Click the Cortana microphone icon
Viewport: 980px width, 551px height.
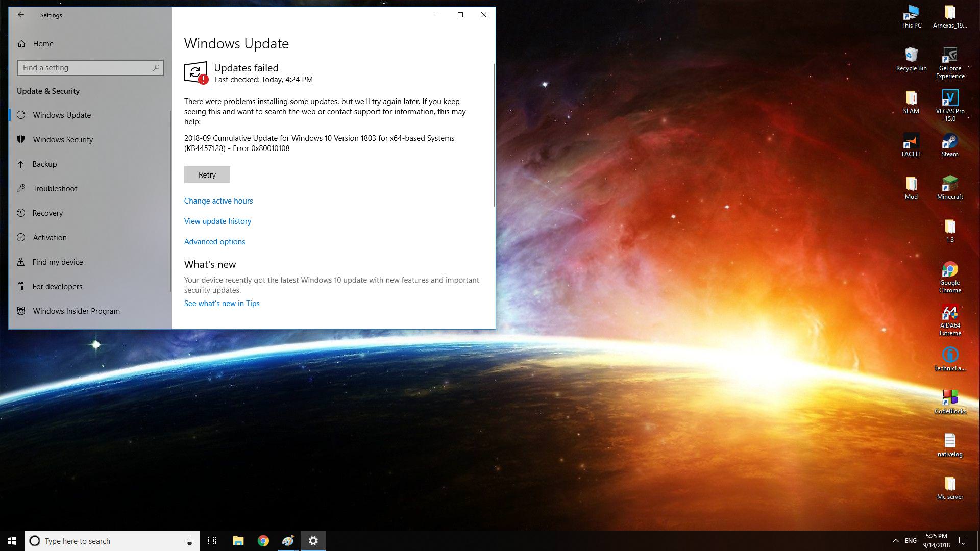[x=189, y=541]
